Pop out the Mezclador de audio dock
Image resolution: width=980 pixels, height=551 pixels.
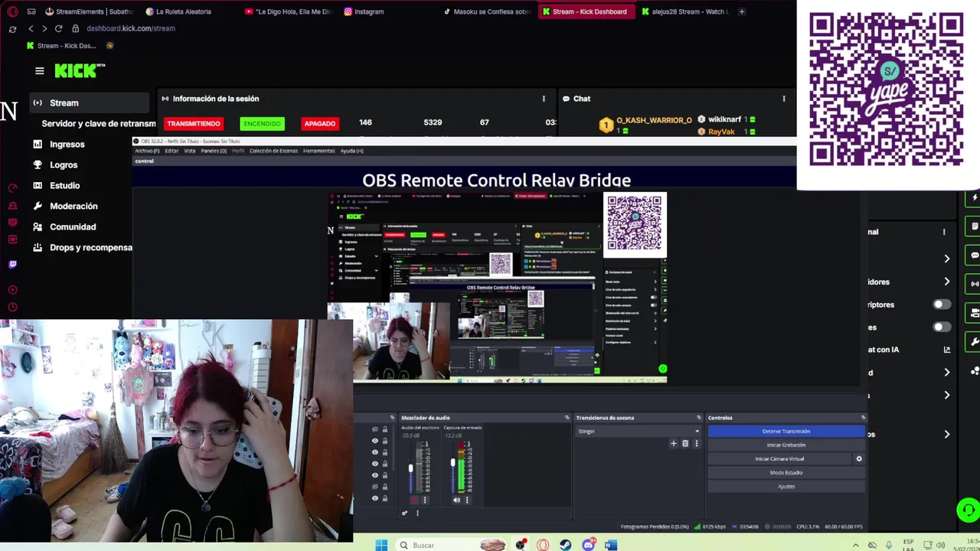[x=567, y=418]
